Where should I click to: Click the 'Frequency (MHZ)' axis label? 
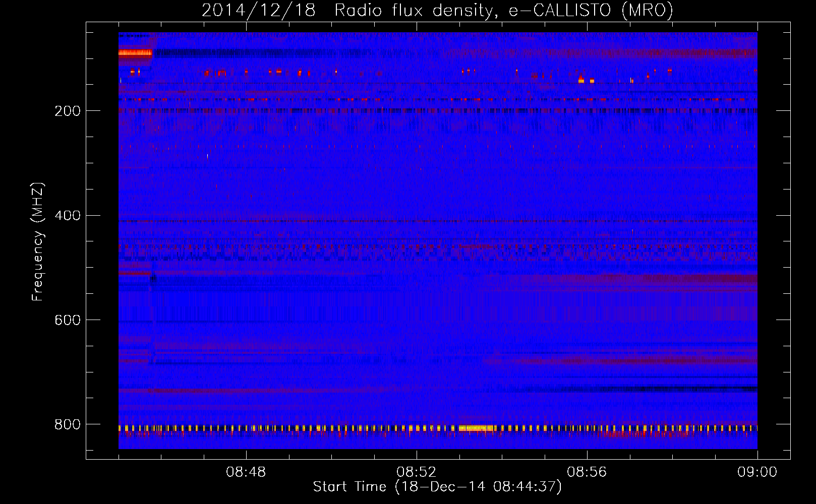(38, 241)
